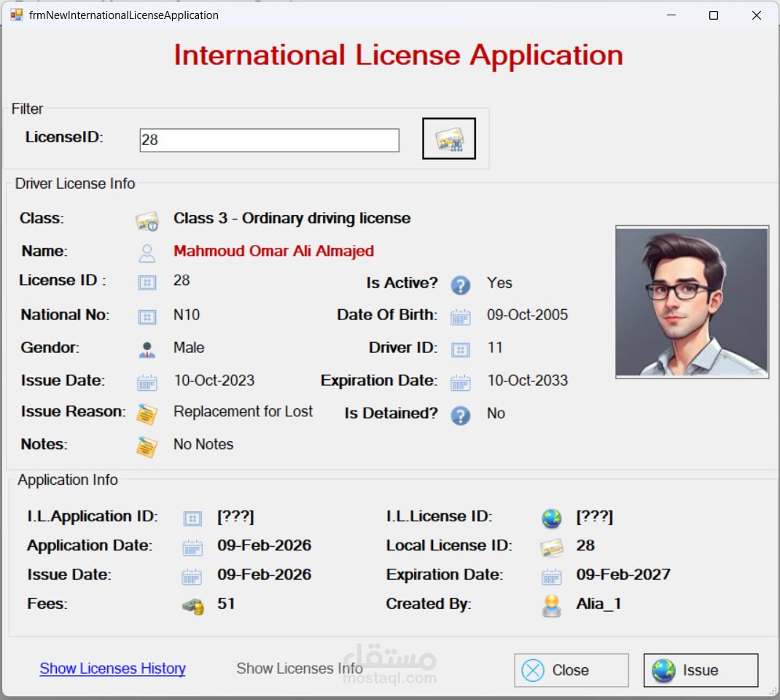Click the license card icon next to Class

[x=147, y=221]
